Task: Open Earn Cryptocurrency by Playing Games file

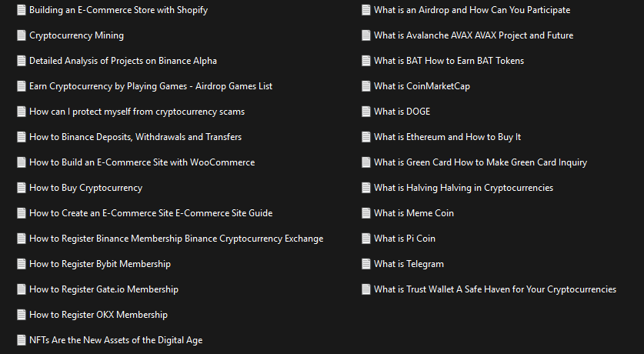Action: click(151, 86)
